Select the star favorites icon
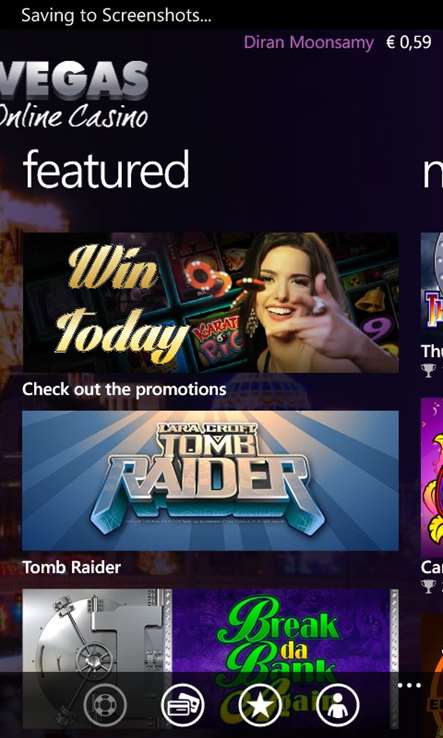This screenshot has width=443, height=738. tap(260, 706)
